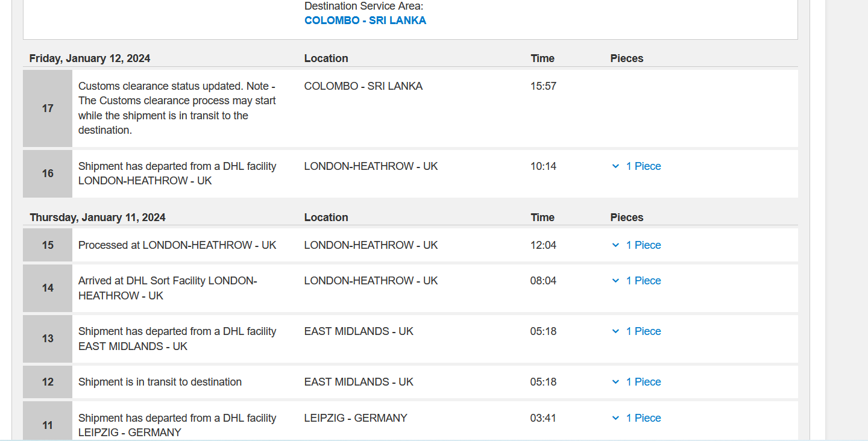Viewport: 868px width, 441px height.
Task: Click the Friday, January 12, 2024 date header
Action: [90, 58]
